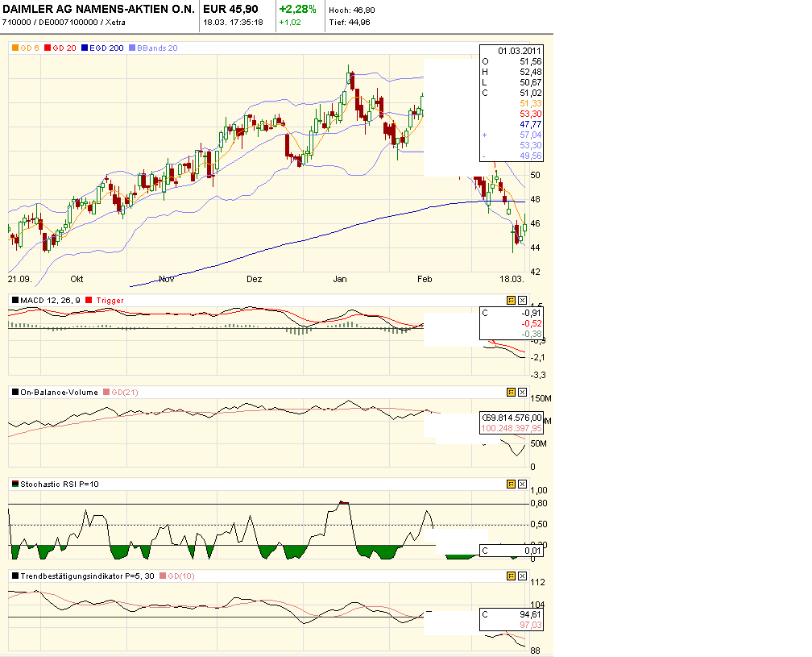
Task: Click the black MACD legend swatch
Action: (x=15, y=300)
